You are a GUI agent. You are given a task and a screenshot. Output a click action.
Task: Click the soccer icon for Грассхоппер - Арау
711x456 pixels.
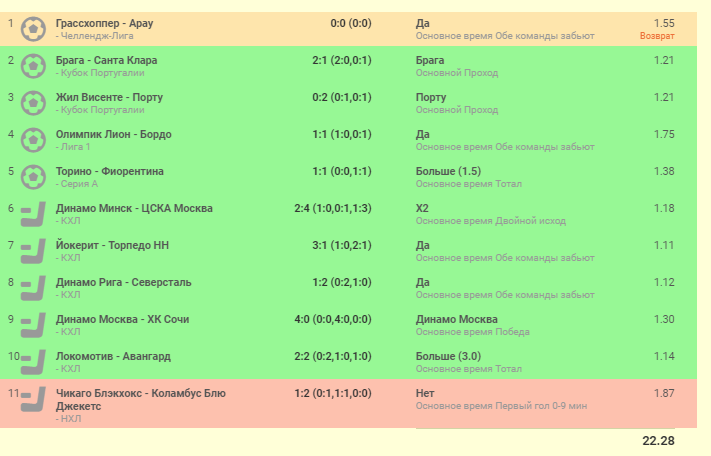click(x=33, y=29)
